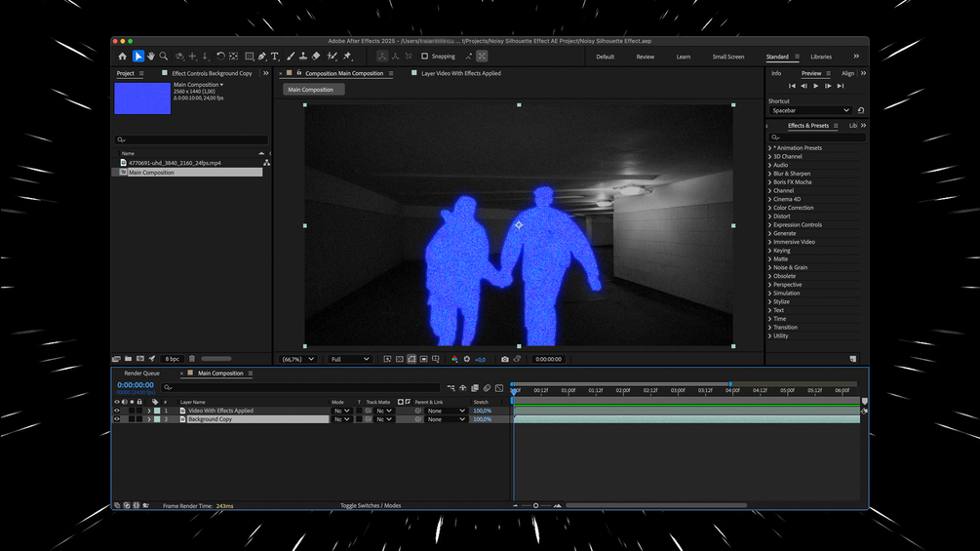Image resolution: width=980 pixels, height=551 pixels.
Task: Select the Pan Behind anchor point tool
Action: 233,57
